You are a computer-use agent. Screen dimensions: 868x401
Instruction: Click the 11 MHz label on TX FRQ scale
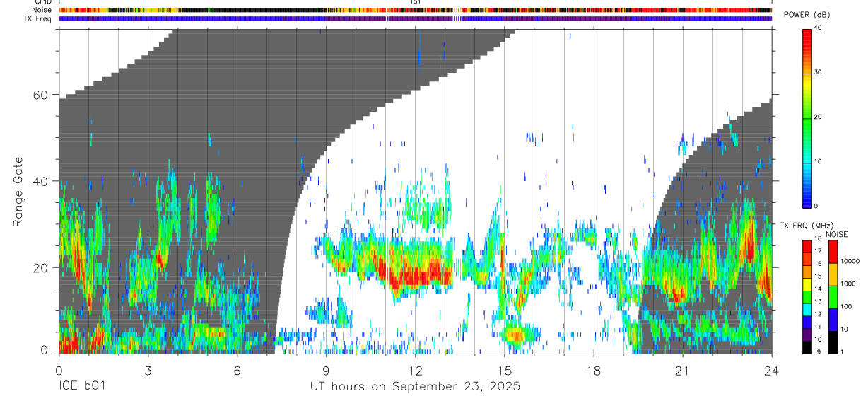(819, 327)
